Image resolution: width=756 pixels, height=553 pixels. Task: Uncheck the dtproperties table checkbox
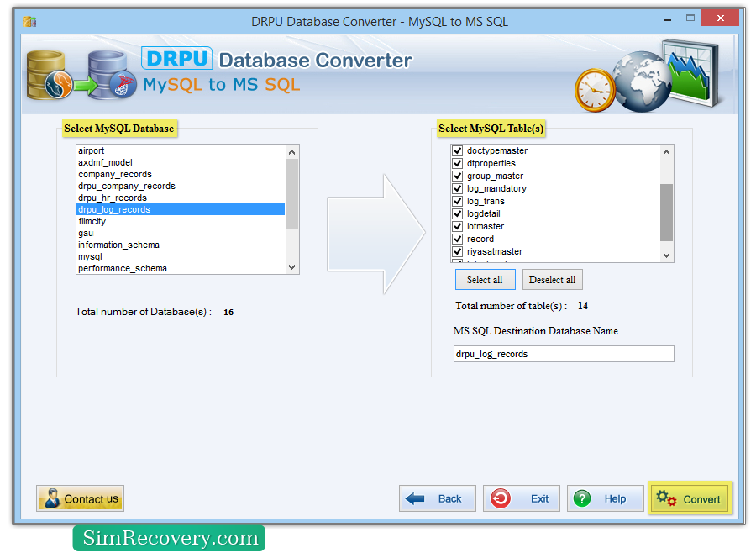[x=457, y=163]
